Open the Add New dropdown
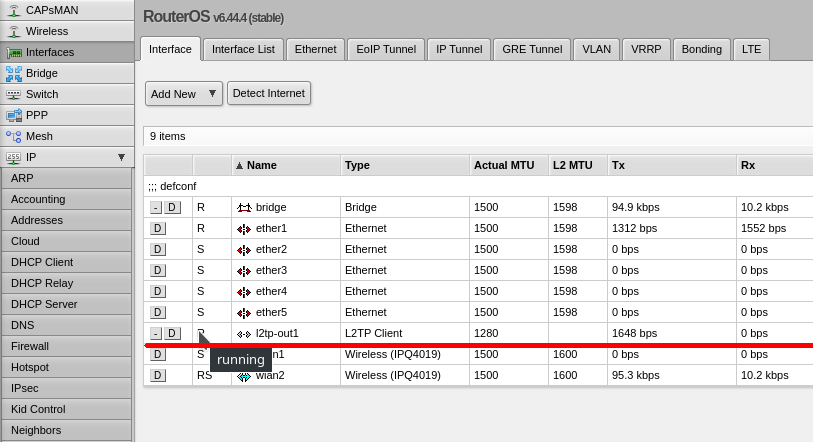The width and height of the screenshot is (813, 442). click(184, 94)
